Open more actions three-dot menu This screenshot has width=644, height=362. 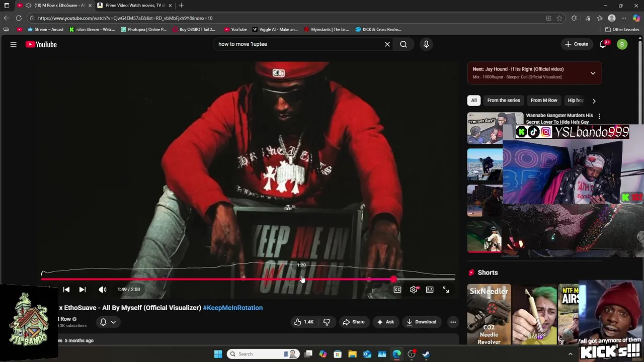[x=453, y=322]
